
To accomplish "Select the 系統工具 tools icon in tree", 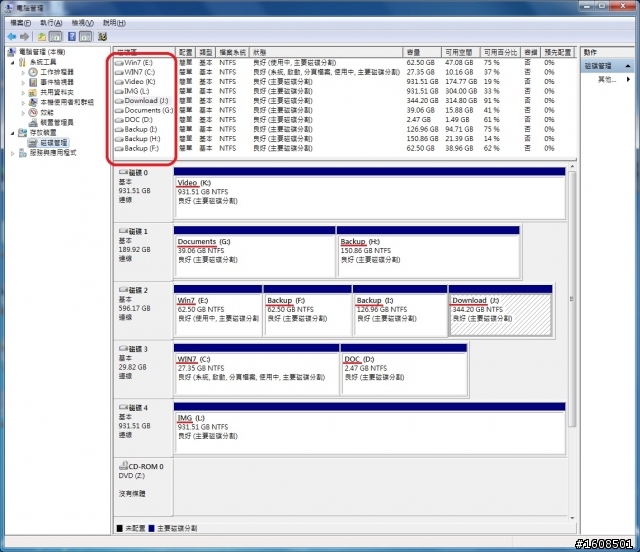I will [x=22, y=62].
